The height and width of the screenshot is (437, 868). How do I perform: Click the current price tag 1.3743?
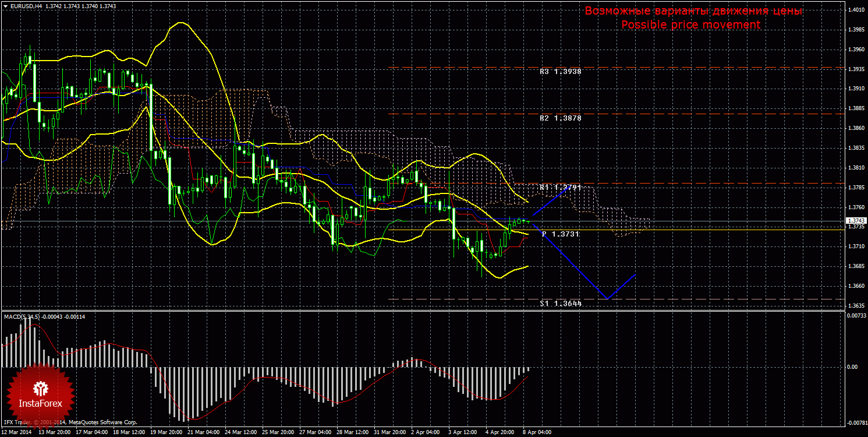[x=856, y=221]
